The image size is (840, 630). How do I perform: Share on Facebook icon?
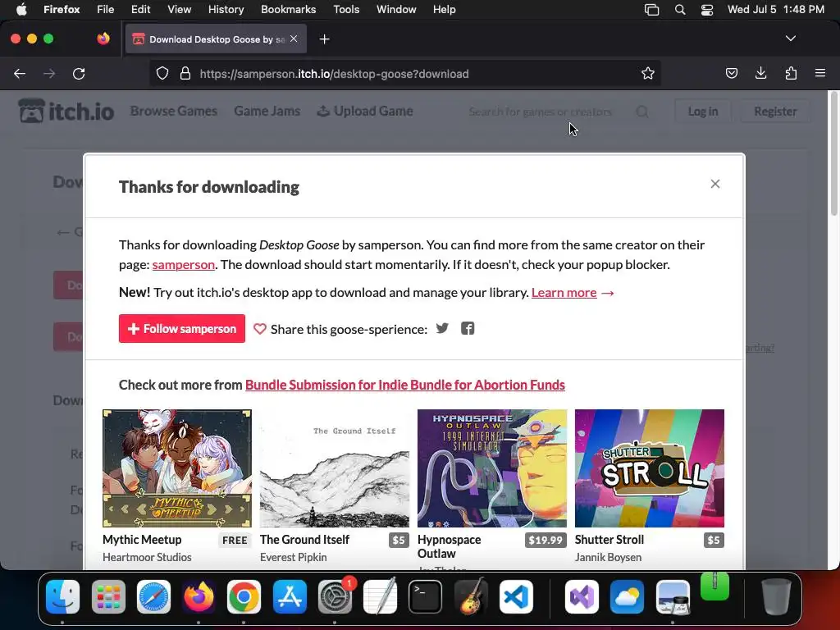(x=468, y=328)
